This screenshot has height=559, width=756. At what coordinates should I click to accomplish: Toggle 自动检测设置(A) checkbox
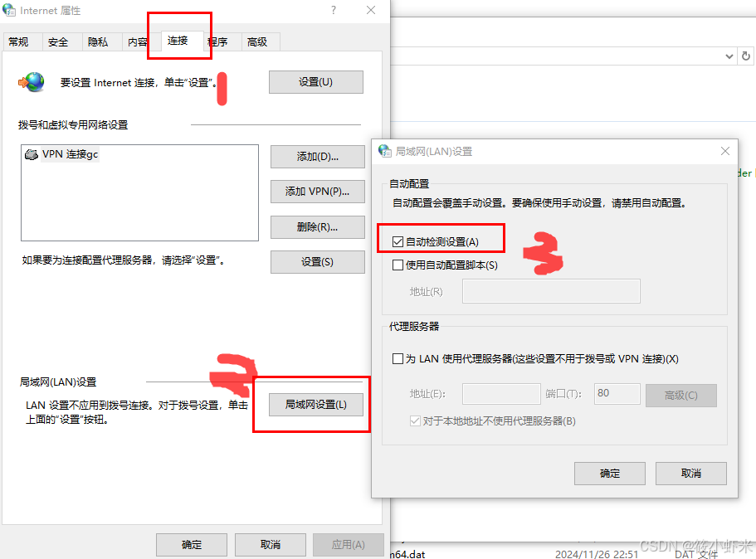click(x=398, y=241)
